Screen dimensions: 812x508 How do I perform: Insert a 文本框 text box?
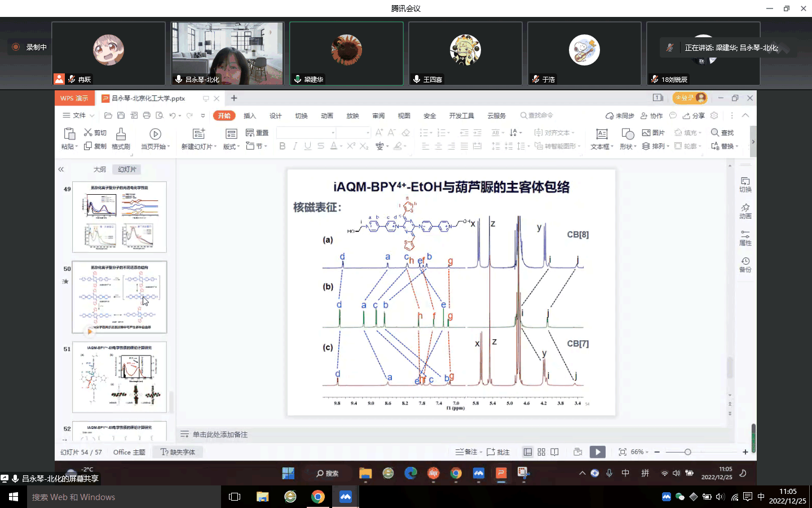click(600, 137)
